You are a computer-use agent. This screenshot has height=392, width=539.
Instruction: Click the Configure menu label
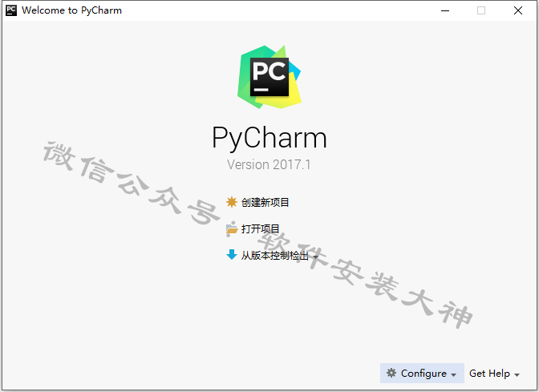[423, 373]
